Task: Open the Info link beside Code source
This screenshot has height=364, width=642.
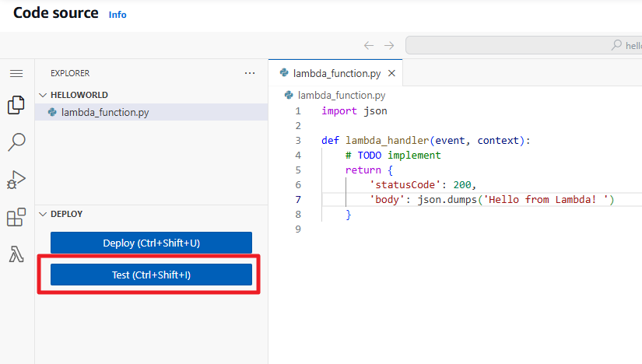Action: point(118,15)
